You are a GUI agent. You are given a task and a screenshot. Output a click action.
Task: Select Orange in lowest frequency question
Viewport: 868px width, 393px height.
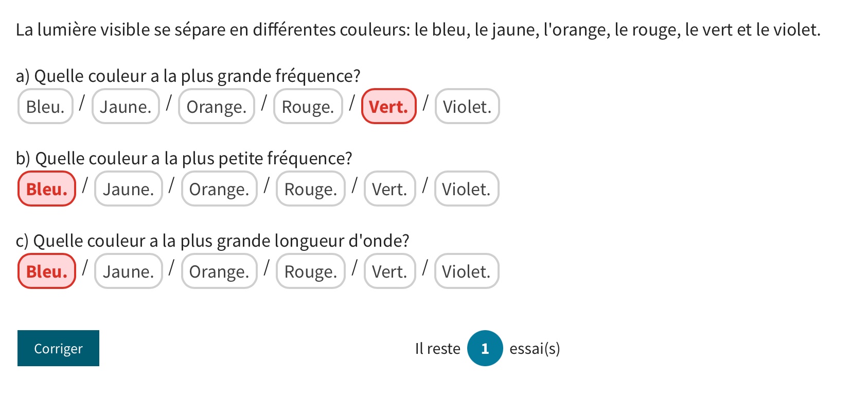click(x=219, y=189)
